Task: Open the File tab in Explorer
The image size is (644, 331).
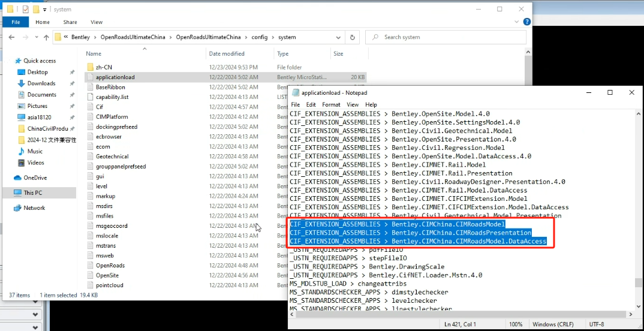Action: tap(16, 22)
